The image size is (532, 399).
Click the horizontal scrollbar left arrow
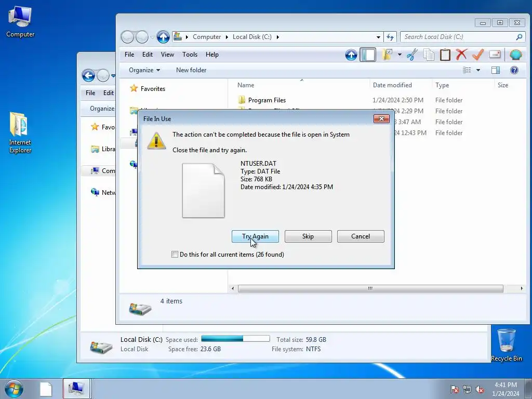232,288
